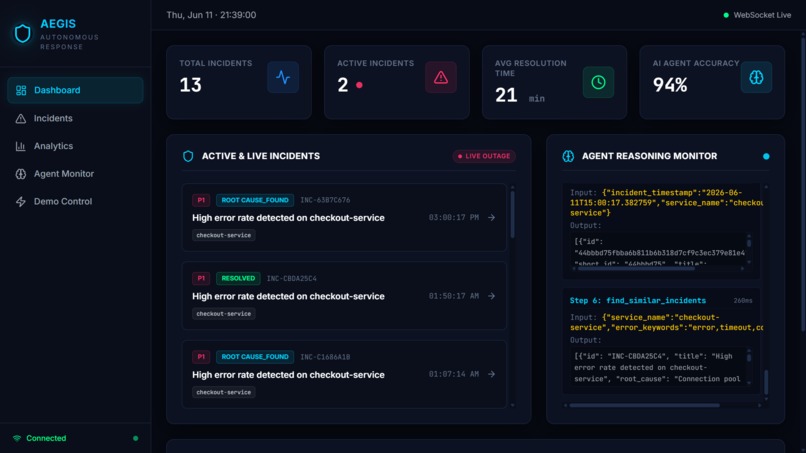Screen dimensions: 806x453
Task: Click the checkout-service tag on the 01:50:17 AM incident
Action: pyautogui.click(x=224, y=314)
